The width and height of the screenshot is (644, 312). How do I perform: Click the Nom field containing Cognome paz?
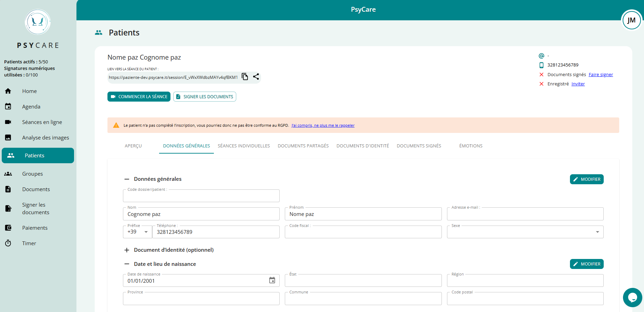click(201, 214)
